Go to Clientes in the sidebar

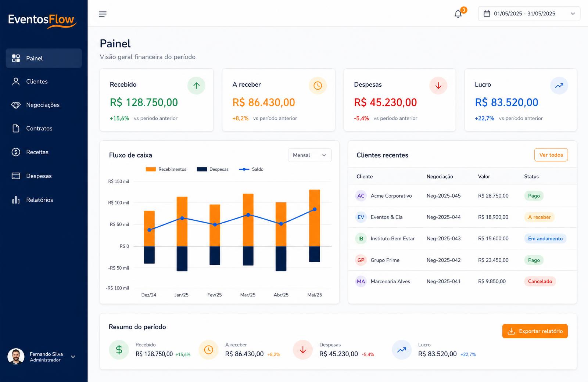[44, 82]
